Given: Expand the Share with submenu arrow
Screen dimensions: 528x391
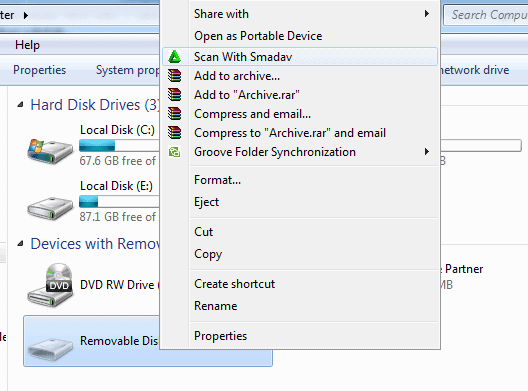Looking at the screenshot, I should tap(427, 14).
